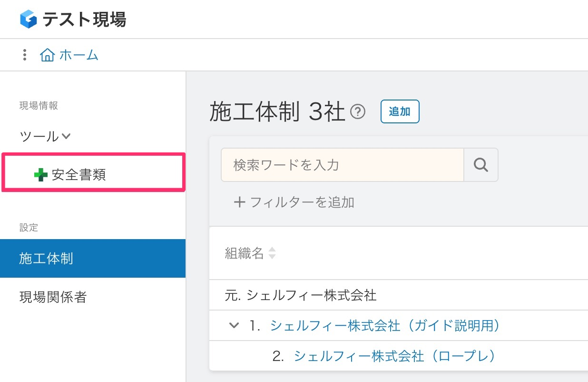Select 施工体制 in sidebar
Screen dimensions: 588x382
tap(46, 259)
